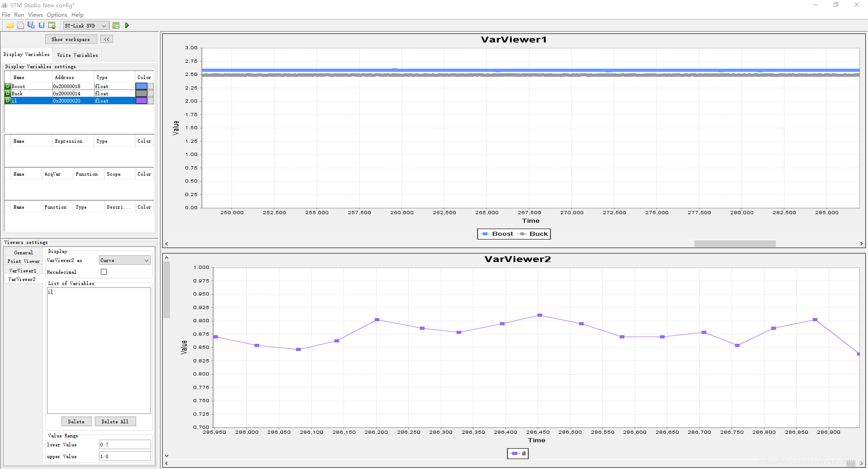Click Buck legend entry in VarViewer1
868x469 pixels.
(533, 234)
